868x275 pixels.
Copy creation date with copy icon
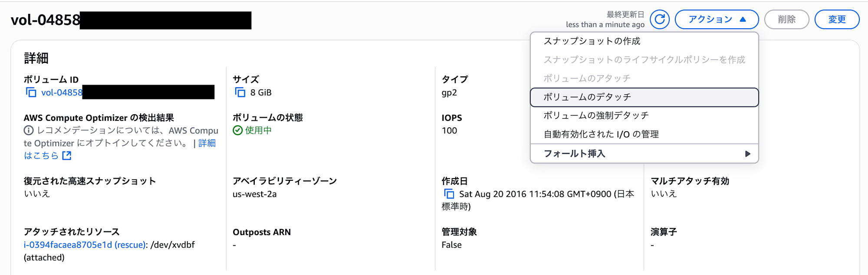(x=449, y=194)
